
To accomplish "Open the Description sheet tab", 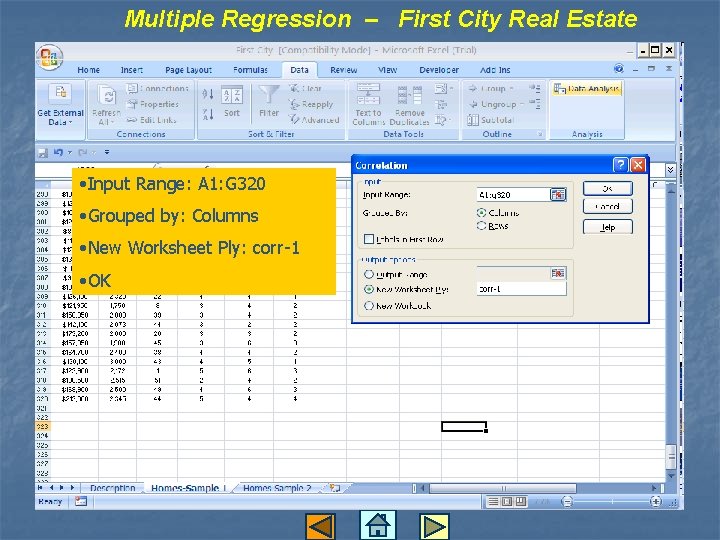I will [112, 488].
